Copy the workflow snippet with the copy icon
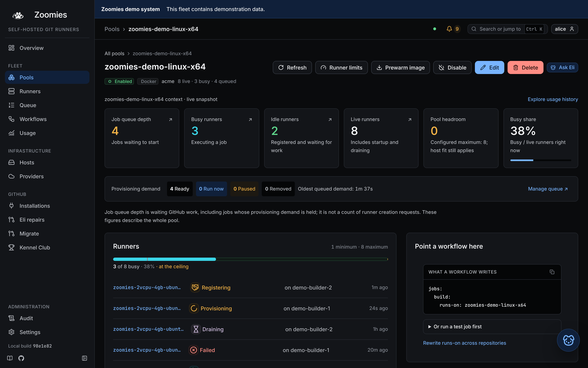The width and height of the screenshot is (588, 368). click(552, 272)
